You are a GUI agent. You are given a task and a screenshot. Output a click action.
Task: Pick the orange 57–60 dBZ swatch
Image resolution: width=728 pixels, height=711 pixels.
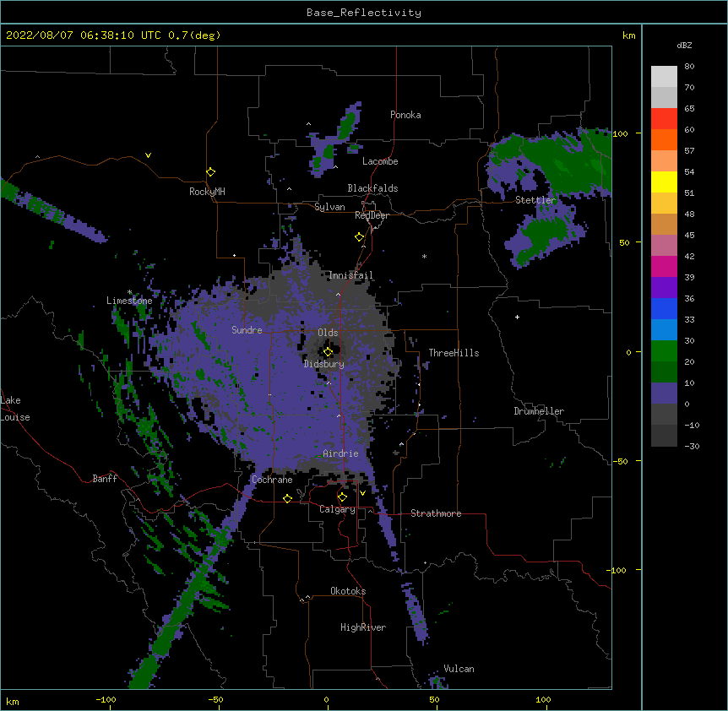(x=664, y=139)
